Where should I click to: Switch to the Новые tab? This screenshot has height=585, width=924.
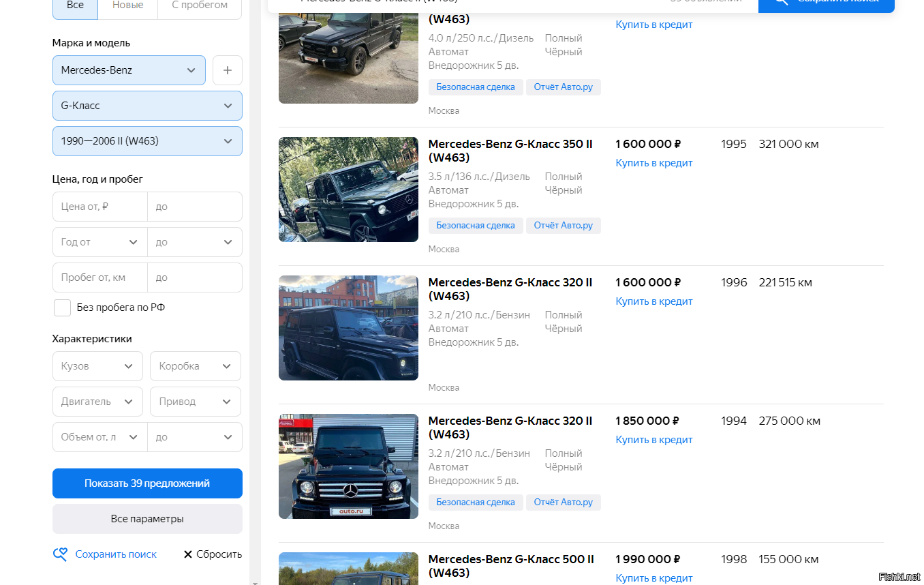click(x=128, y=5)
